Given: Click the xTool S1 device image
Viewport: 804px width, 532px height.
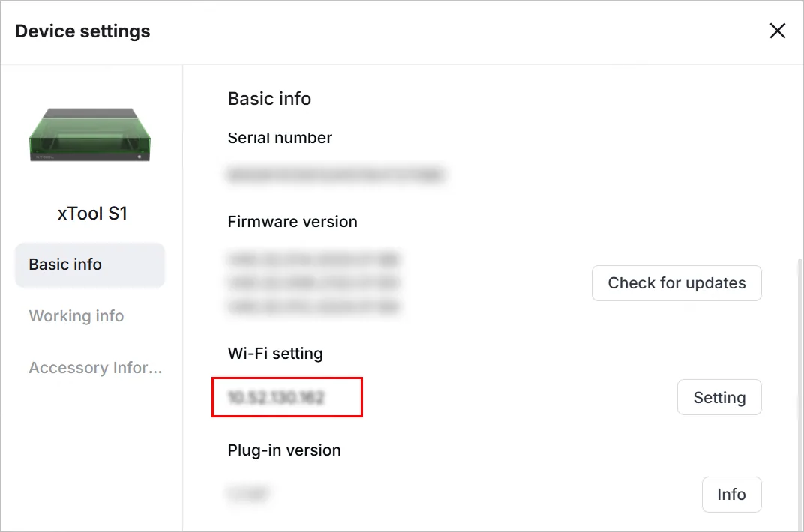Looking at the screenshot, I should point(90,135).
